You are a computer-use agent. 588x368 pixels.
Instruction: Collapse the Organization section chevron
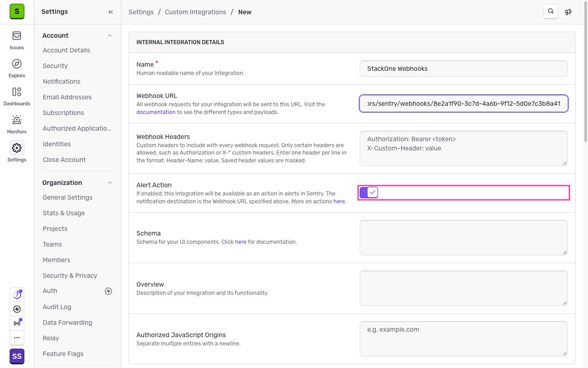pyautogui.click(x=109, y=183)
